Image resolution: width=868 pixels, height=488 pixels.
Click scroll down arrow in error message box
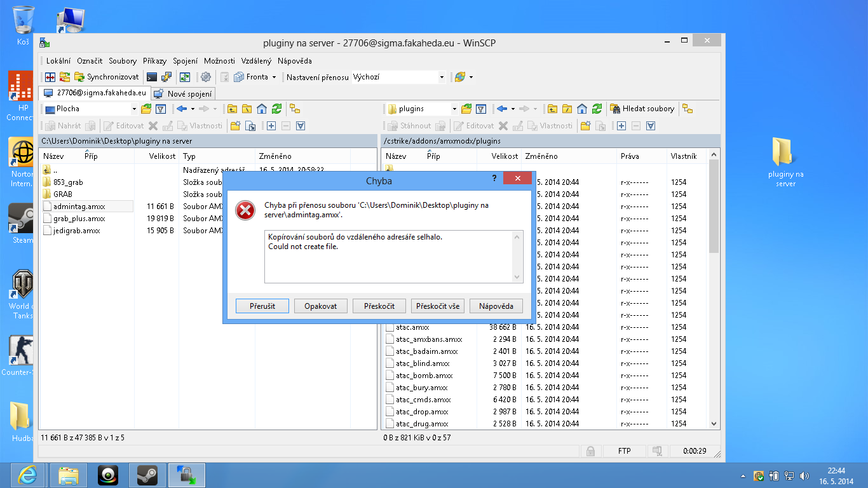pos(517,276)
